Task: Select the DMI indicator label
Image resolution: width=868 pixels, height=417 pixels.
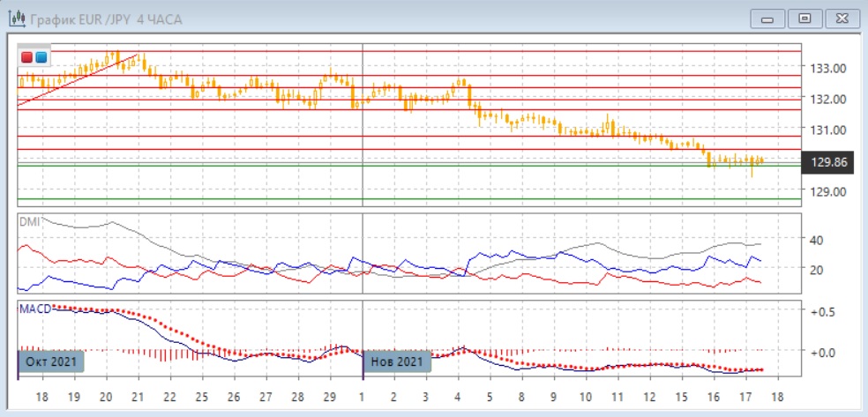Action: tap(29, 223)
